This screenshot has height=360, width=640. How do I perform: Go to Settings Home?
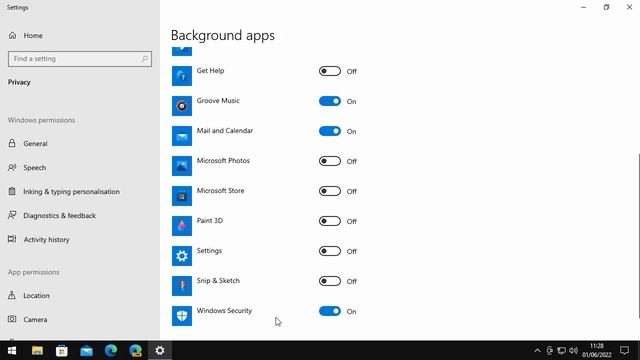(x=80, y=36)
